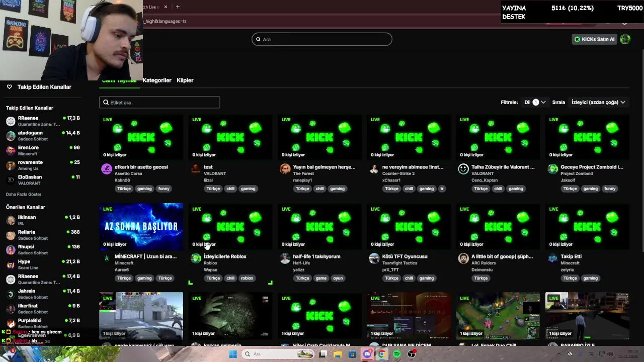The width and height of the screenshot is (644, 362).
Task: Click Deimonstu streamer avatar
Action: click(463, 258)
